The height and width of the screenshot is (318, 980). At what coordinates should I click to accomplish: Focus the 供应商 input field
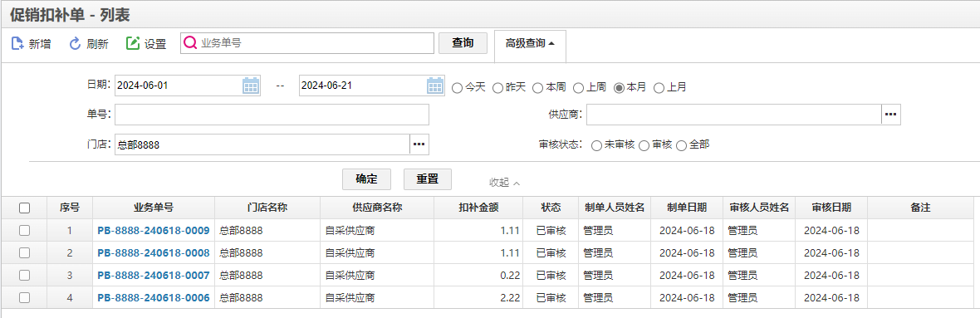click(733, 115)
